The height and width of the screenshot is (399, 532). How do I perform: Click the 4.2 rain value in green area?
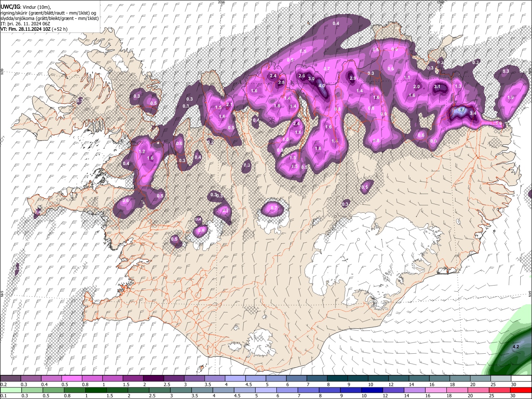click(516, 347)
